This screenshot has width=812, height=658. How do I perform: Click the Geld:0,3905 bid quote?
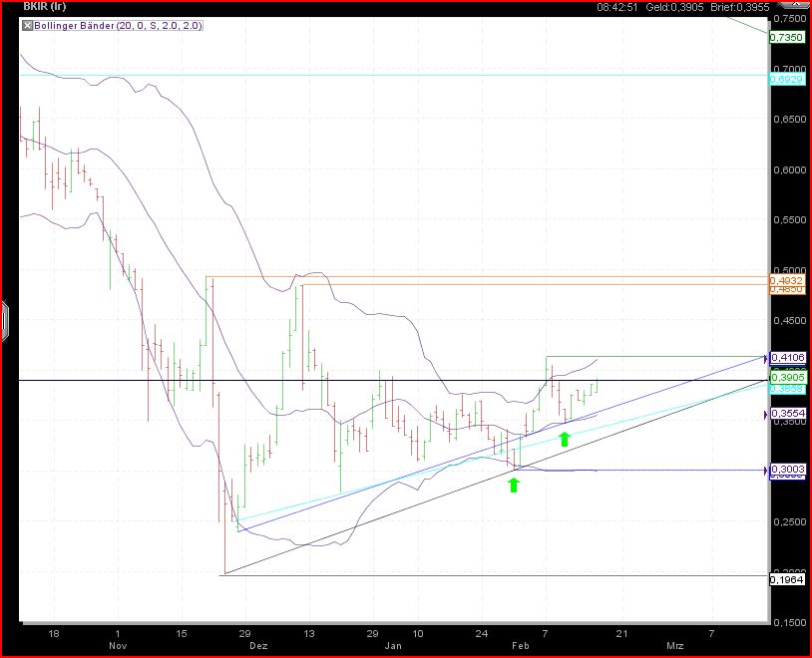point(674,7)
